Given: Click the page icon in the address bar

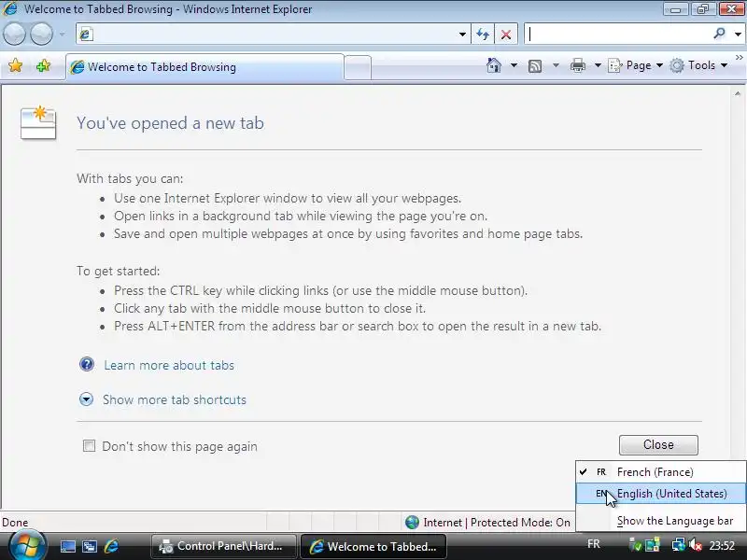Looking at the screenshot, I should (x=86, y=35).
